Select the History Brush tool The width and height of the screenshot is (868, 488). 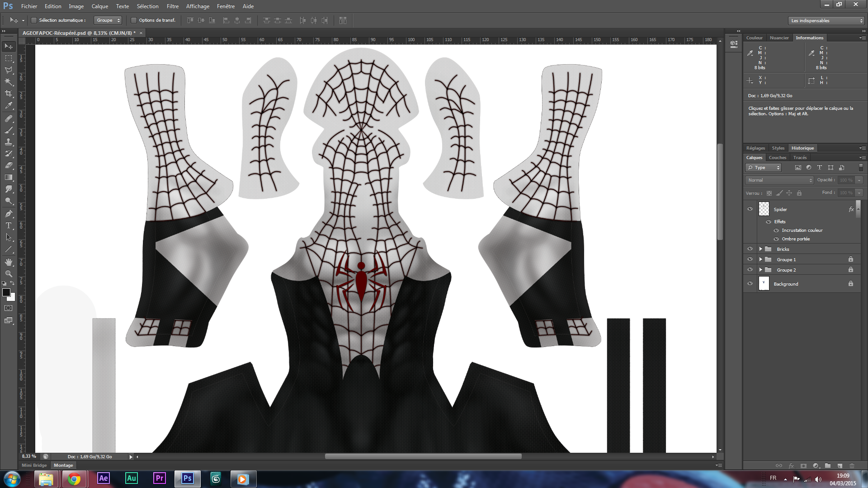click(9, 154)
